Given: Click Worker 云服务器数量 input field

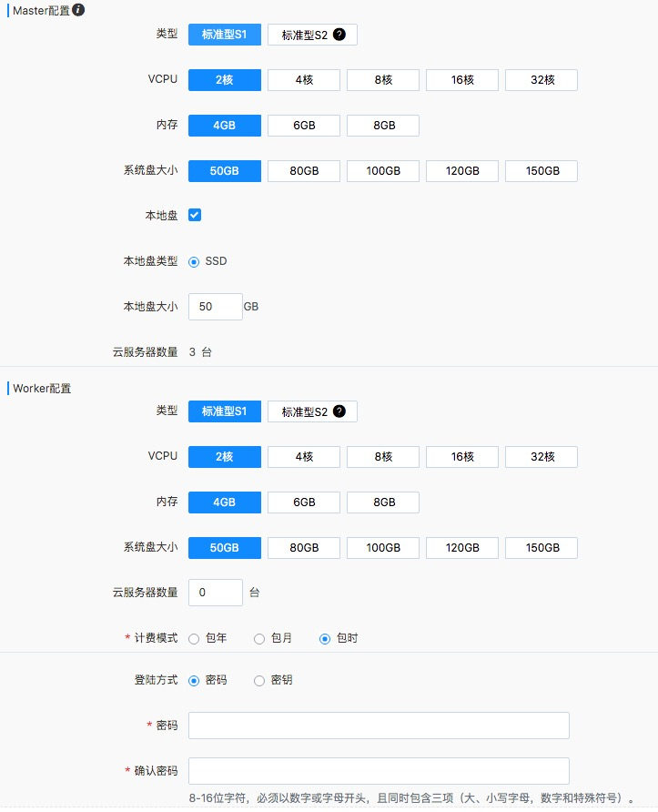Looking at the screenshot, I should pos(216,593).
